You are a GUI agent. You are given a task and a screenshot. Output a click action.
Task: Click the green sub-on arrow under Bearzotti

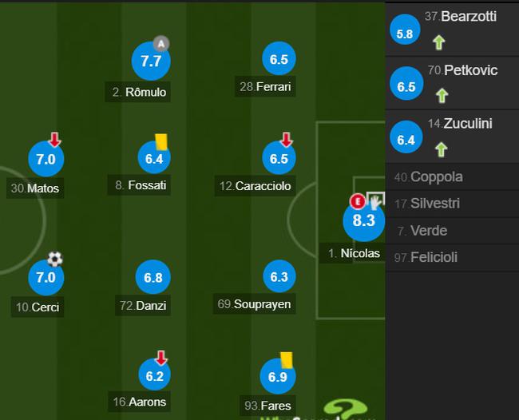[439, 43]
